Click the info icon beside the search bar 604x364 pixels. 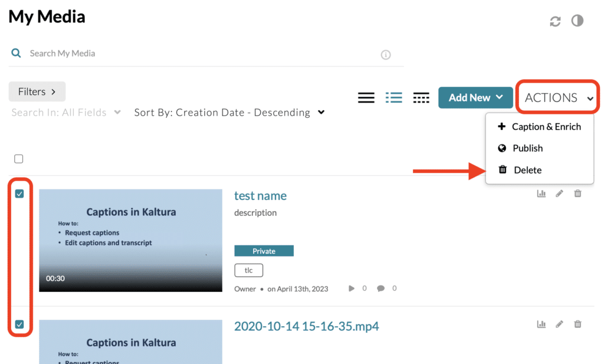386,54
